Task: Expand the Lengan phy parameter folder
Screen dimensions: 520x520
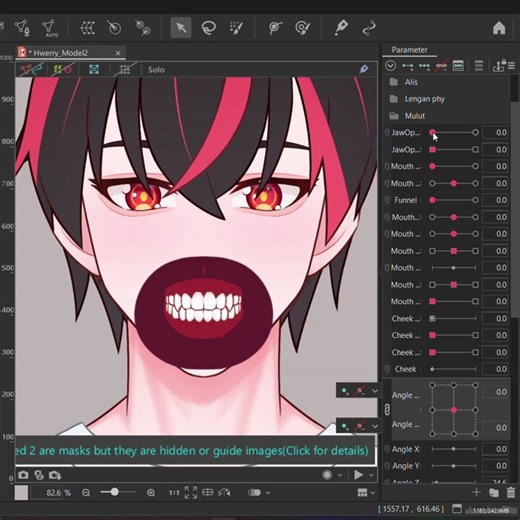Action: point(394,99)
